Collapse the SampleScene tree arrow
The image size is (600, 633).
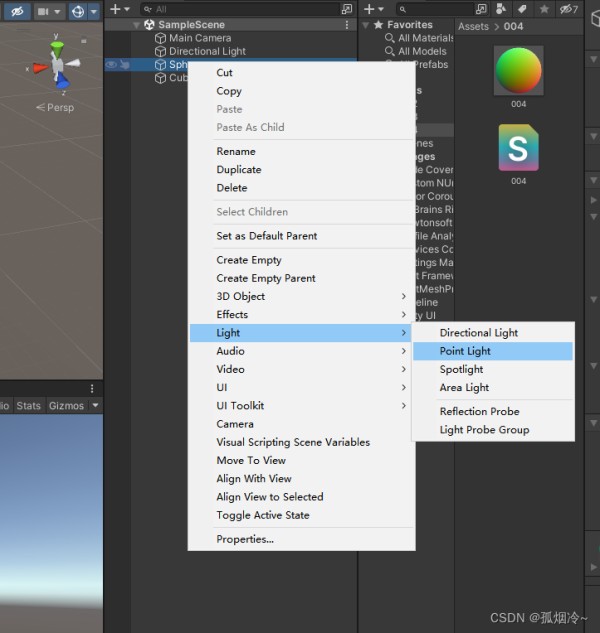coord(136,25)
